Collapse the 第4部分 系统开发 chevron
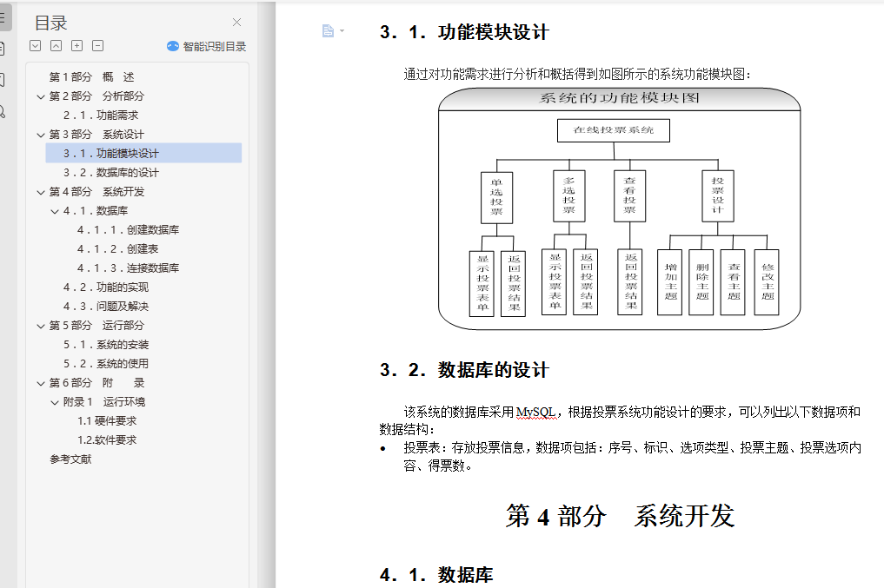 (41, 192)
